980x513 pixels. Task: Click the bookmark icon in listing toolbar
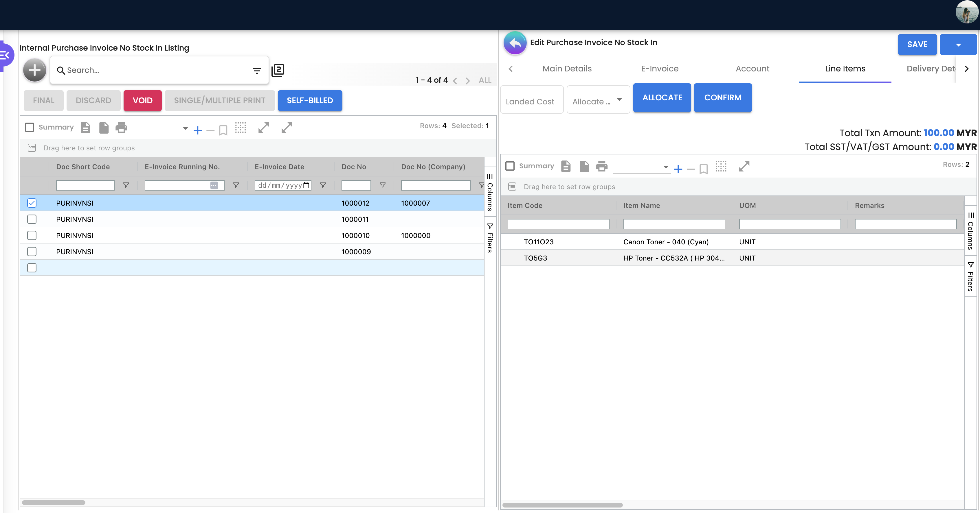click(x=223, y=130)
